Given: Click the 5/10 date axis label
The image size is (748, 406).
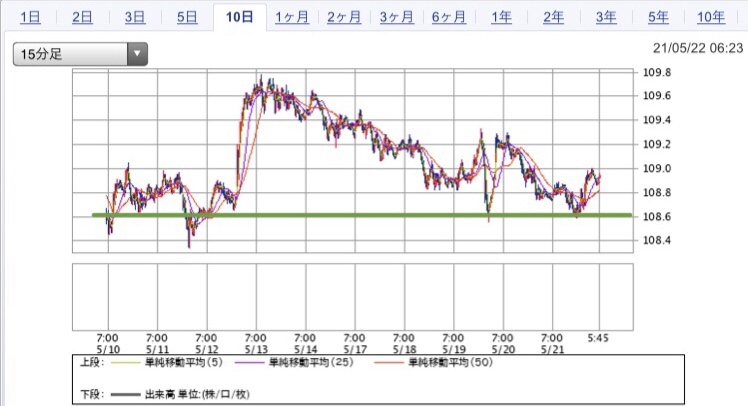Looking at the screenshot, I should [108, 349].
